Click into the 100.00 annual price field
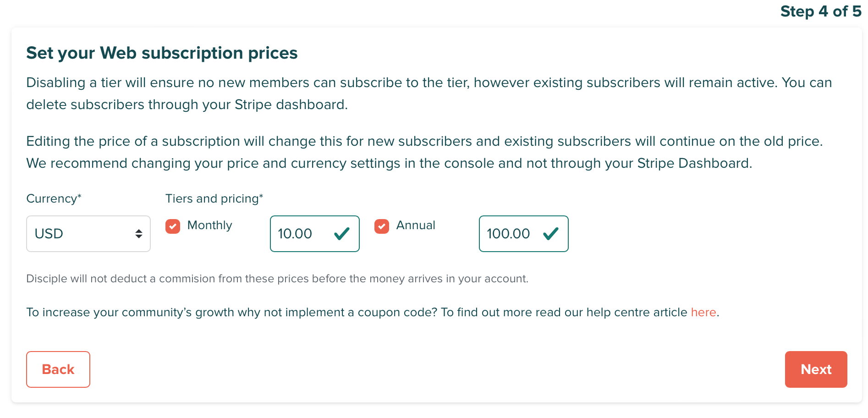The width and height of the screenshot is (868, 418). click(x=509, y=234)
